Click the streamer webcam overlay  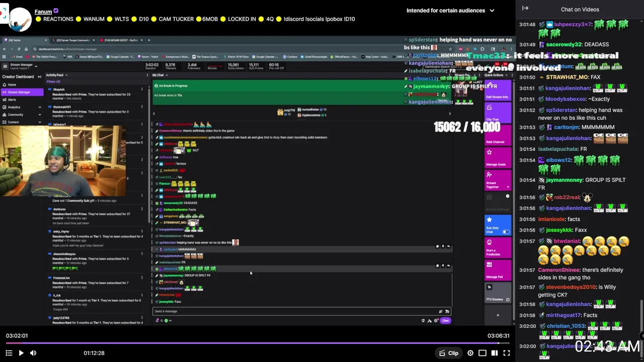[x=63, y=161]
